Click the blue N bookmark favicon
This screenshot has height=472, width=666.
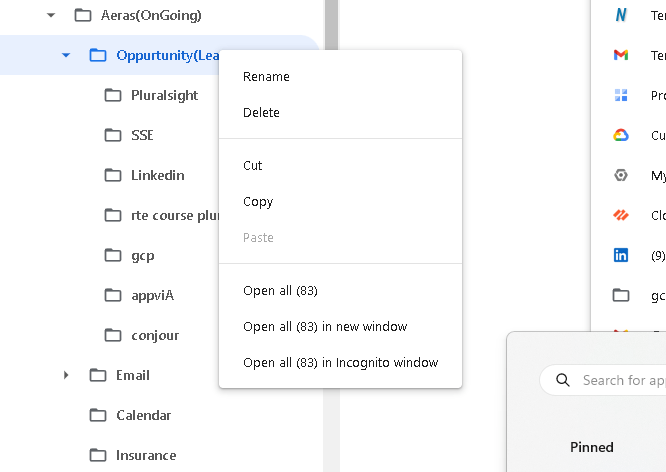tap(621, 15)
